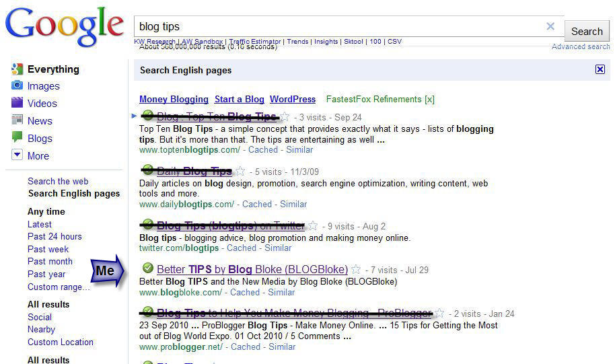Open Cached copy of twitter.com/blogtips
Screen dimensions: 615x364
coord(242,248)
